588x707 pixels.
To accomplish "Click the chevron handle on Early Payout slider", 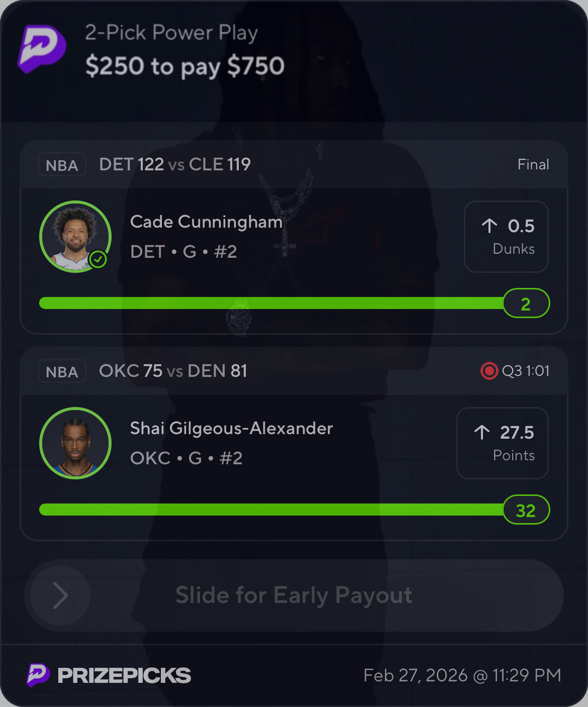I will [x=60, y=595].
